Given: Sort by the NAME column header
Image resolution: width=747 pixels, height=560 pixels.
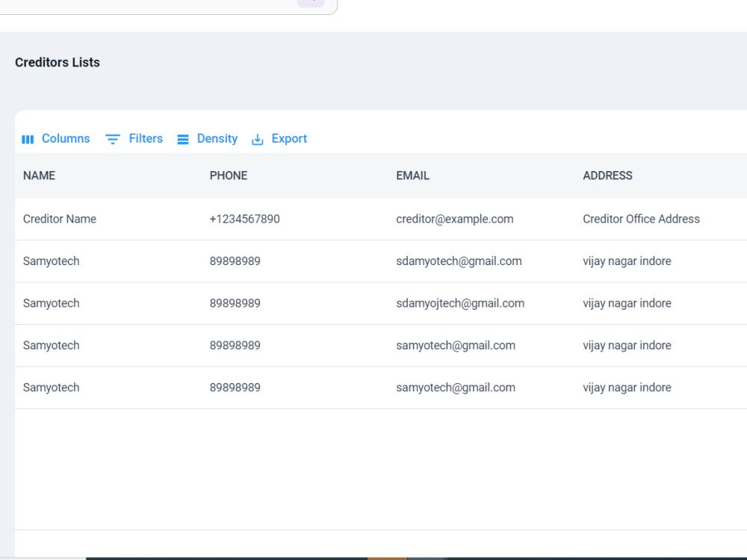Looking at the screenshot, I should [39, 175].
